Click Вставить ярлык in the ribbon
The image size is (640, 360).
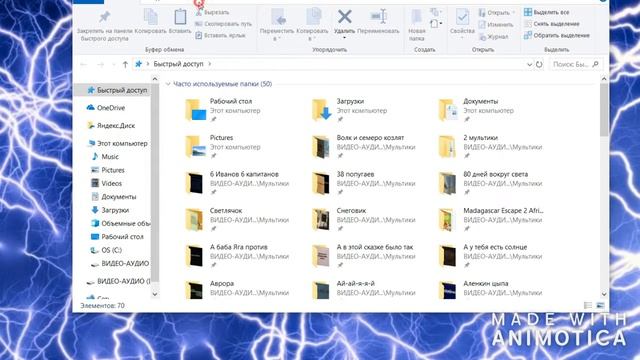click(x=220, y=35)
